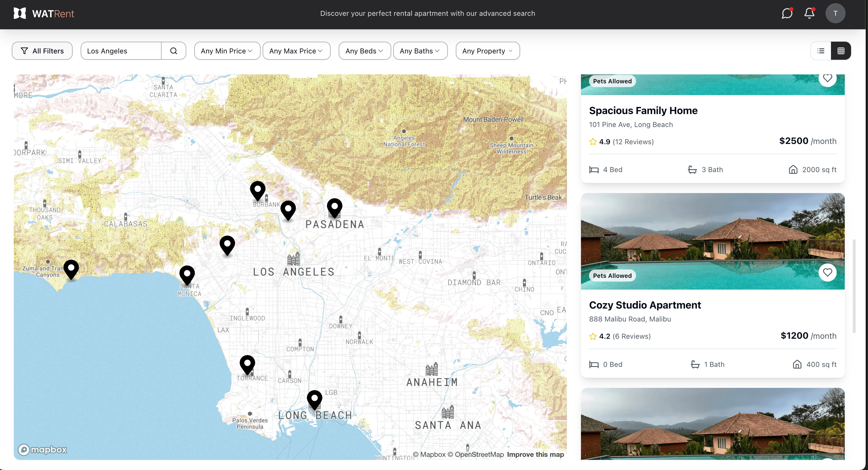Click the map pin near Pasadena
Image resolution: width=868 pixels, height=470 pixels.
(334, 206)
